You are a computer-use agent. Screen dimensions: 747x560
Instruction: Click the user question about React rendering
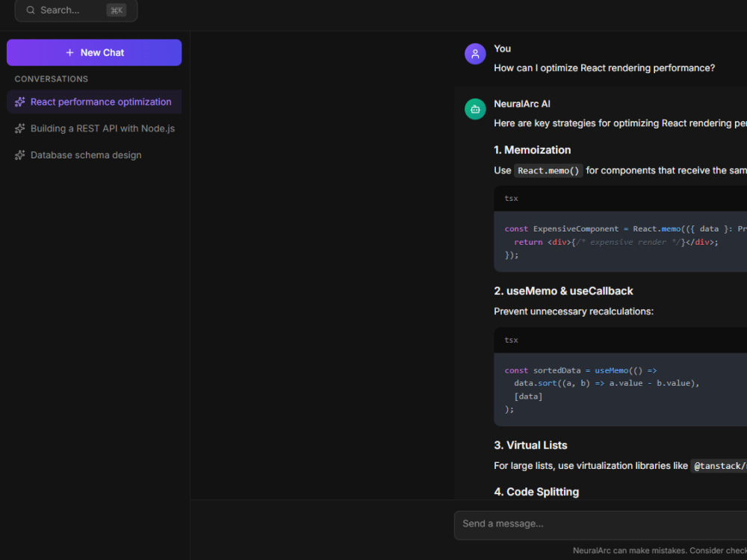pyautogui.click(x=604, y=68)
